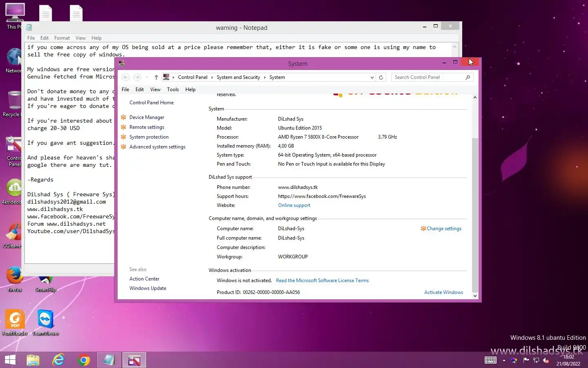588x368 pixels.
Task: Expand chevron after System and Security breadcrumb
Action: (265, 77)
